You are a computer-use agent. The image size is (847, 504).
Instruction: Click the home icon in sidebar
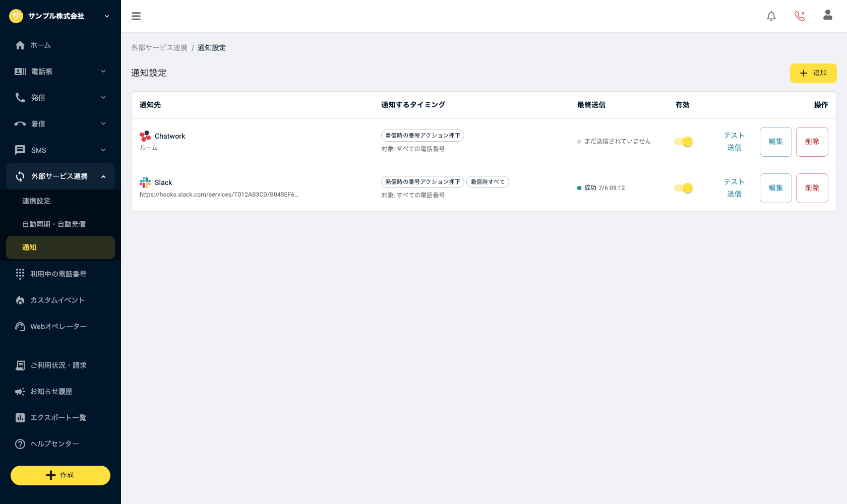20,45
